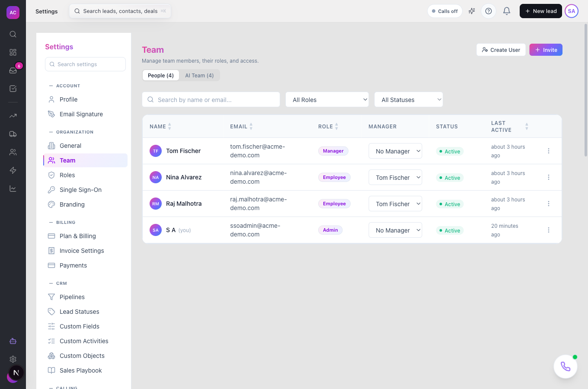Screen dimensions: 588x389
Task: Open the three-dot menu for Tom Fischer
Action: pyautogui.click(x=549, y=151)
